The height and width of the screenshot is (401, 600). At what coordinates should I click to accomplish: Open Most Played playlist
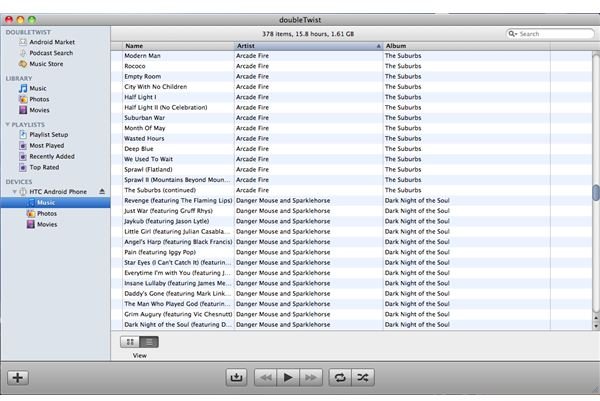click(42, 146)
